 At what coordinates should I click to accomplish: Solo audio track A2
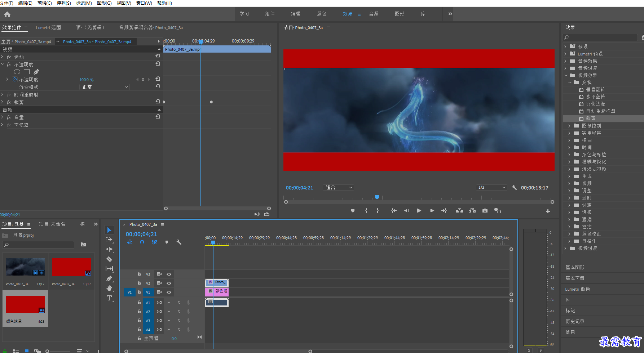point(178,312)
